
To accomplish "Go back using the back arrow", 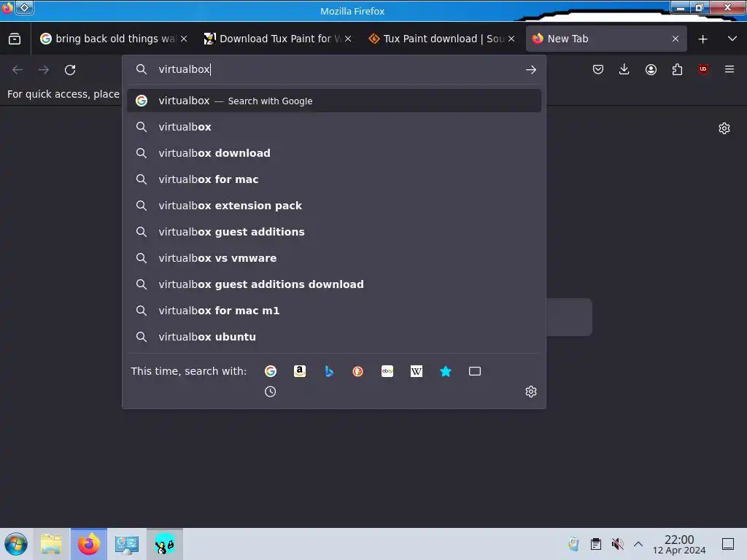I will point(18,69).
